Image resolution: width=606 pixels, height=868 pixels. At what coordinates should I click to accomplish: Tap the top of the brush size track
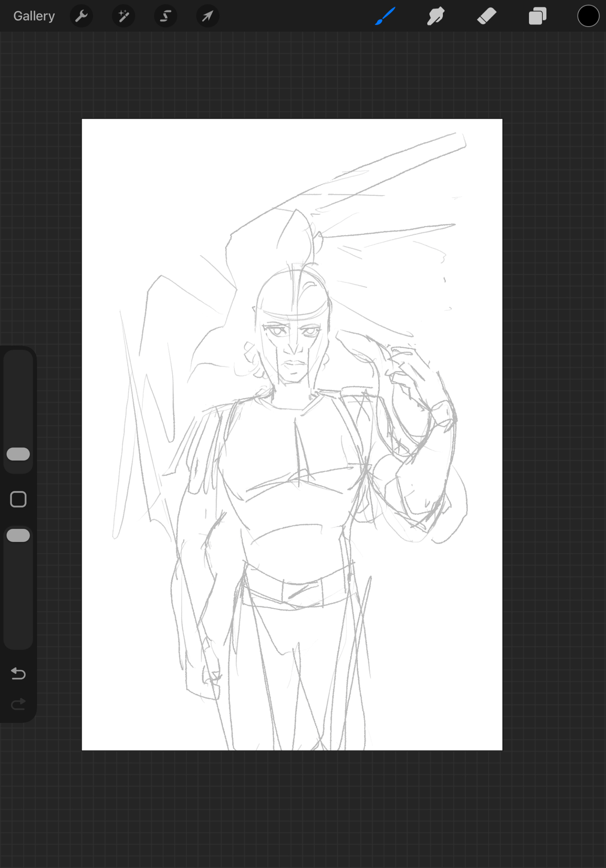(x=18, y=360)
